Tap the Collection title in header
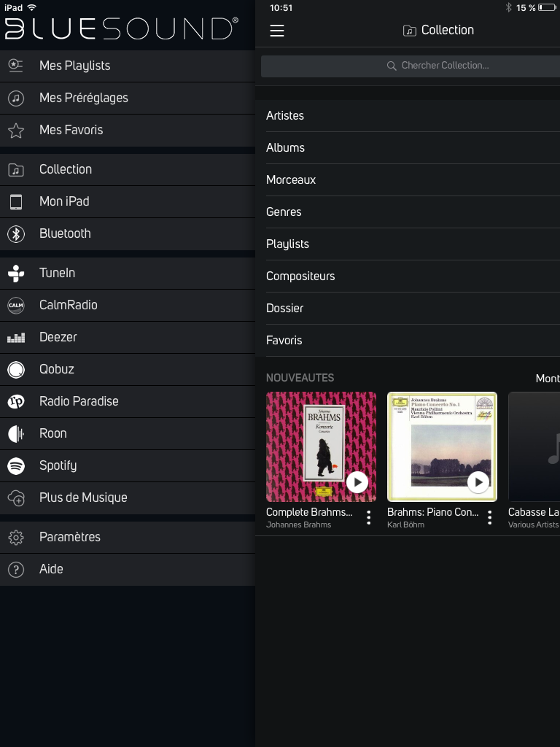This screenshot has width=560, height=747. click(448, 30)
